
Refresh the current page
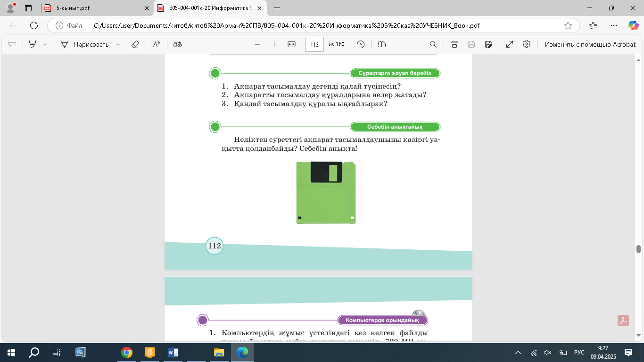coord(34,25)
